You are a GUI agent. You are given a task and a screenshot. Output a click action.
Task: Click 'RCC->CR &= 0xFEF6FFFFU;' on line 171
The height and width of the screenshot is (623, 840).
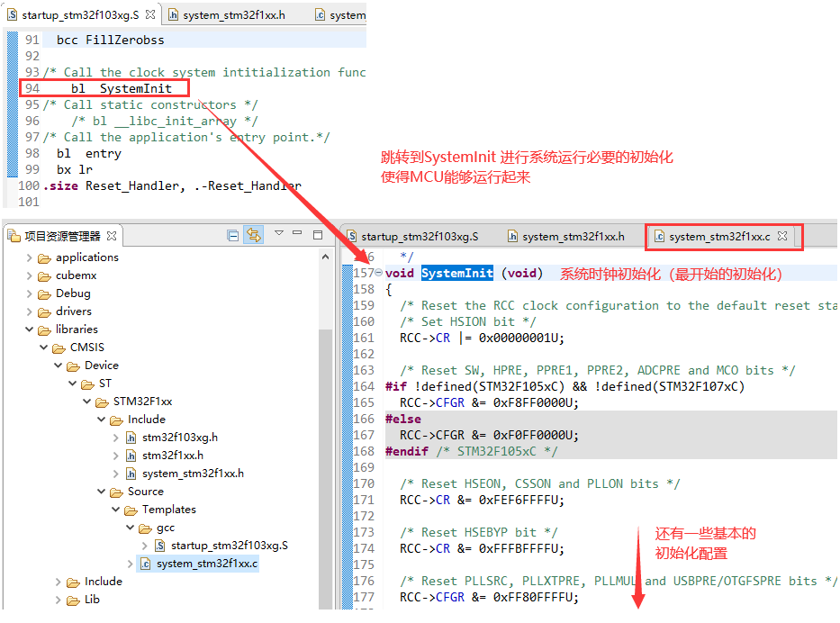[482, 500]
